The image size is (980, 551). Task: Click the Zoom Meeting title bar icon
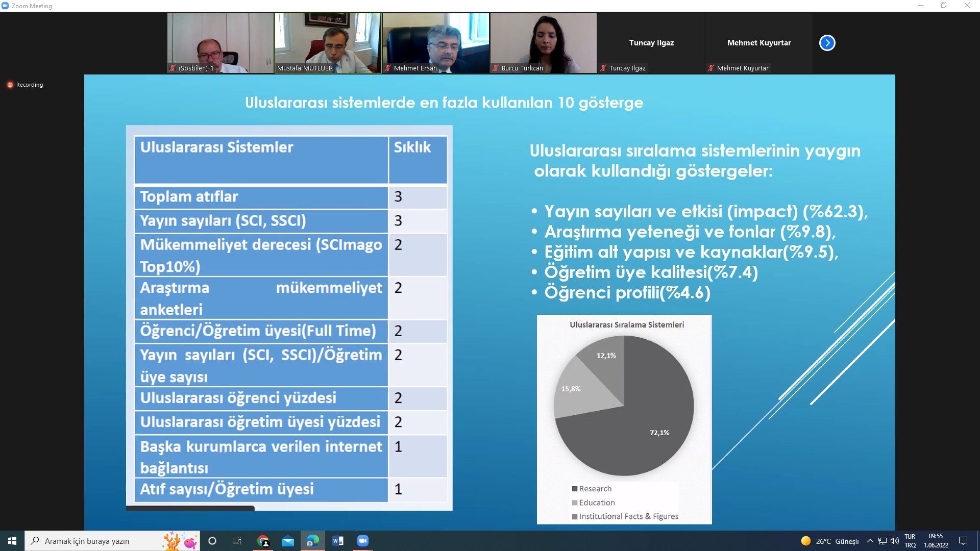5,6
